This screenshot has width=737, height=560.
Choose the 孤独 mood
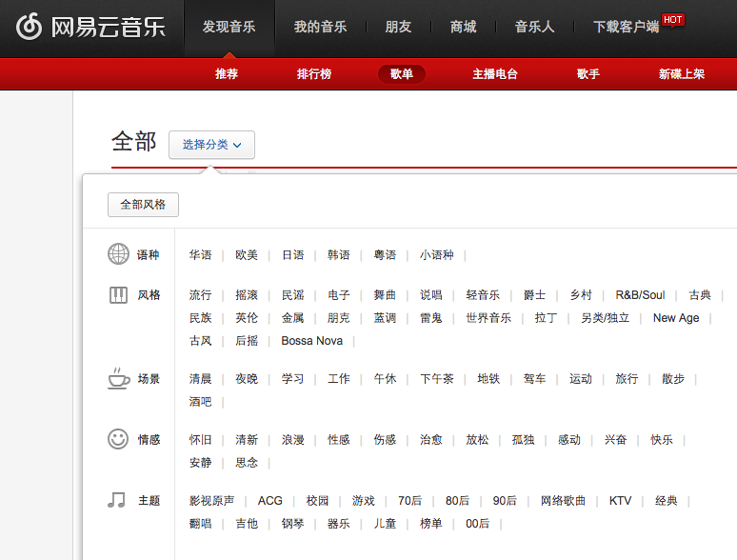coord(523,440)
